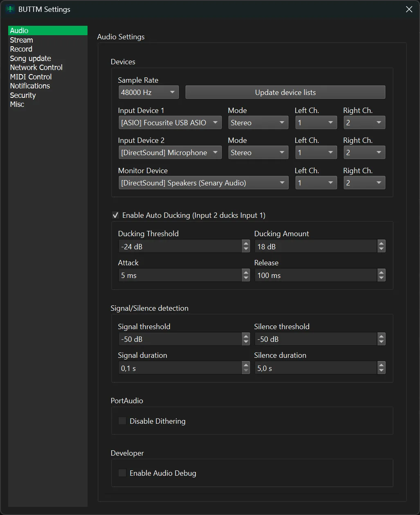Open the Sample Rate dropdown
The height and width of the screenshot is (515, 420).
tap(148, 92)
